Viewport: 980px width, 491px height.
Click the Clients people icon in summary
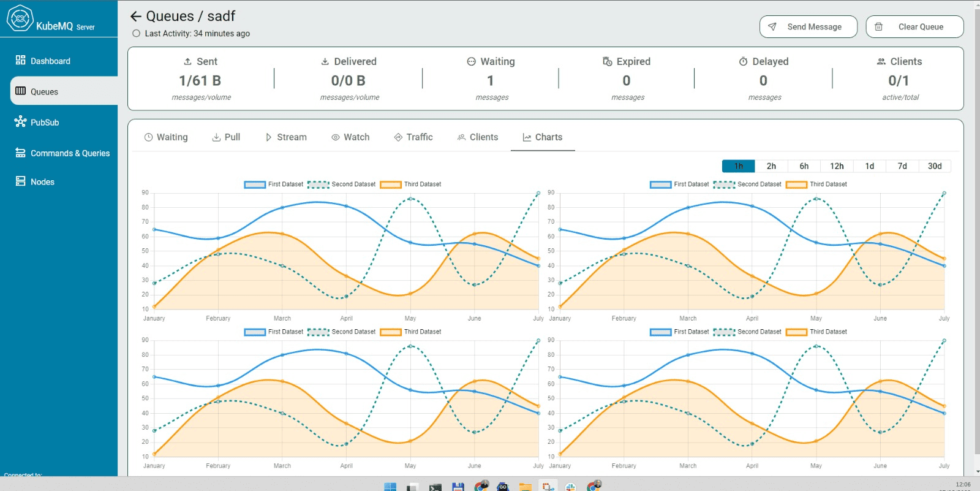[x=881, y=61]
